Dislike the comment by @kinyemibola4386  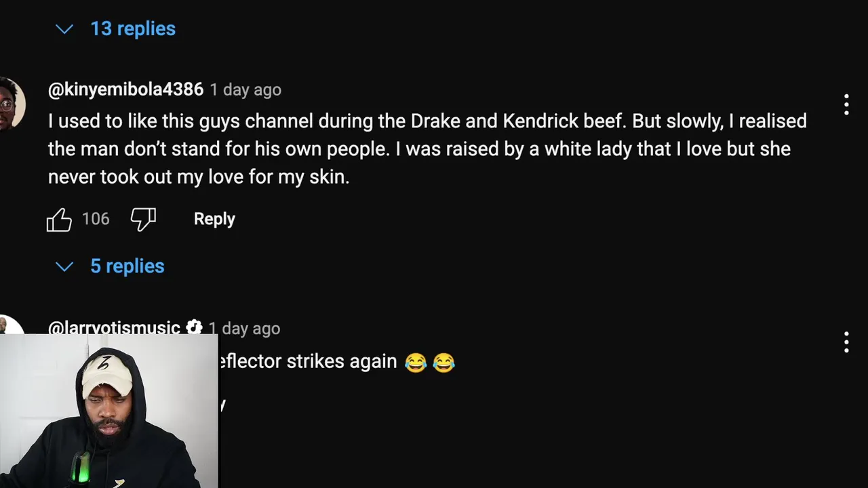(x=143, y=220)
